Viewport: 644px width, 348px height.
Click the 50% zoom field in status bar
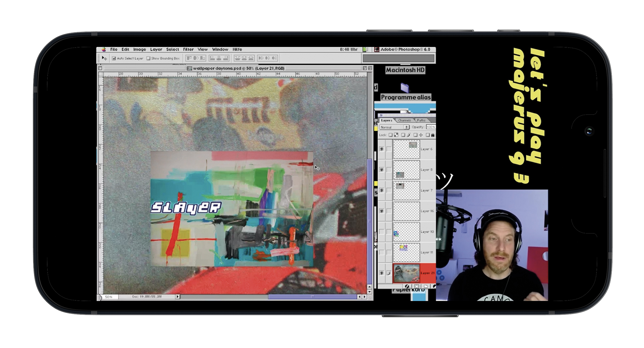pos(109,297)
